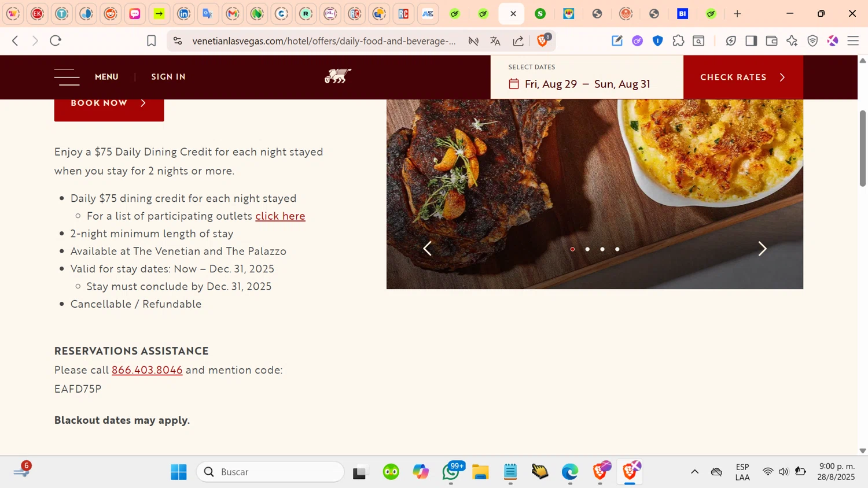The width and height of the screenshot is (868, 488).
Task: Open Brave VPN shield icon
Action: coord(812,41)
